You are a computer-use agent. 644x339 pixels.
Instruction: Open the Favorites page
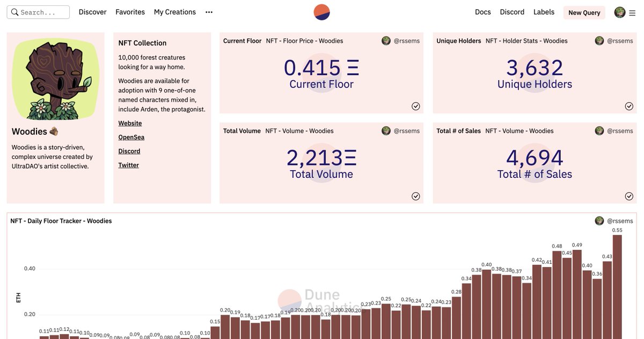coord(130,12)
